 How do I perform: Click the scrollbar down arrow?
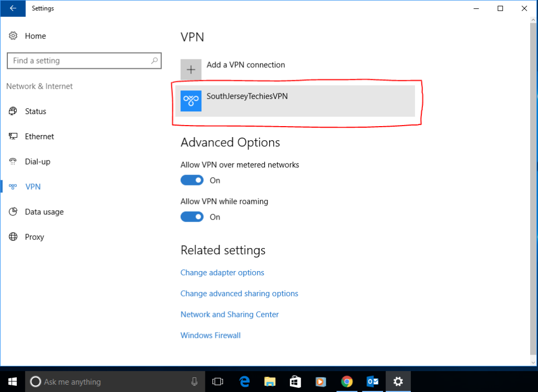click(x=533, y=362)
